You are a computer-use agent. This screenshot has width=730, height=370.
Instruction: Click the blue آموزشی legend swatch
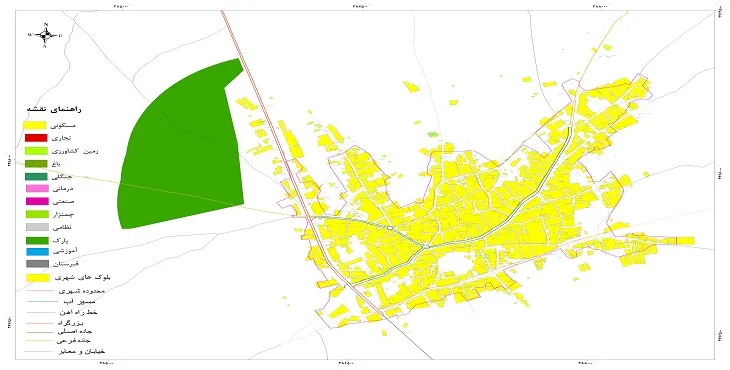pyautogui.click(x=37, y=252)
